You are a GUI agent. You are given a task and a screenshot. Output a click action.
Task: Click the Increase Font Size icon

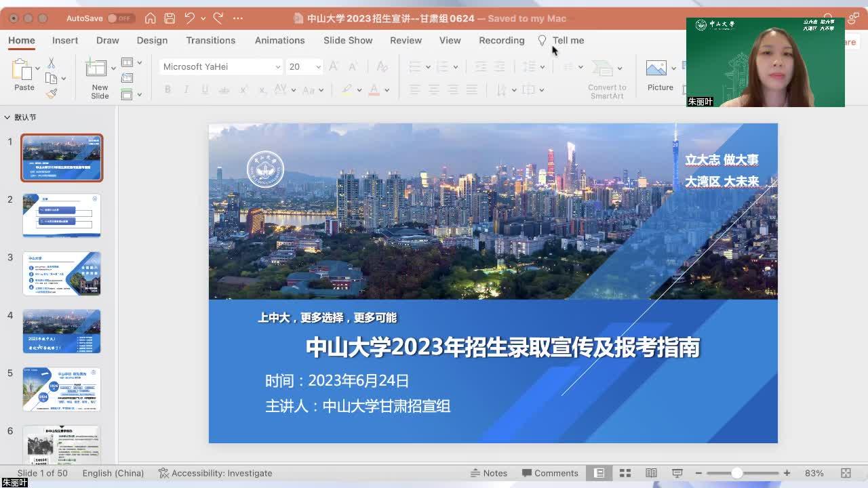point(334,66)
